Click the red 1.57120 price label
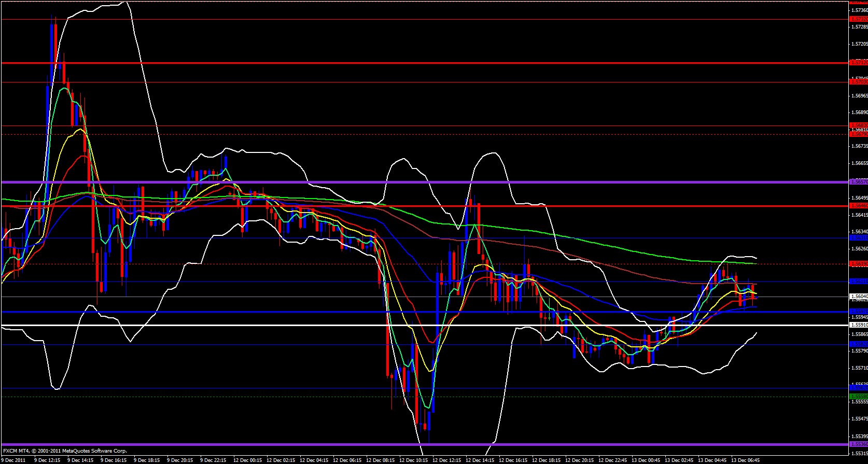 pos(858,63)
